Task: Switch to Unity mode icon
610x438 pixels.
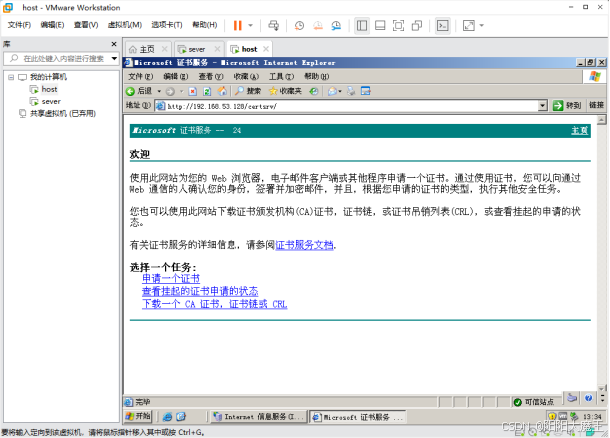Action: tap(417, 26)
